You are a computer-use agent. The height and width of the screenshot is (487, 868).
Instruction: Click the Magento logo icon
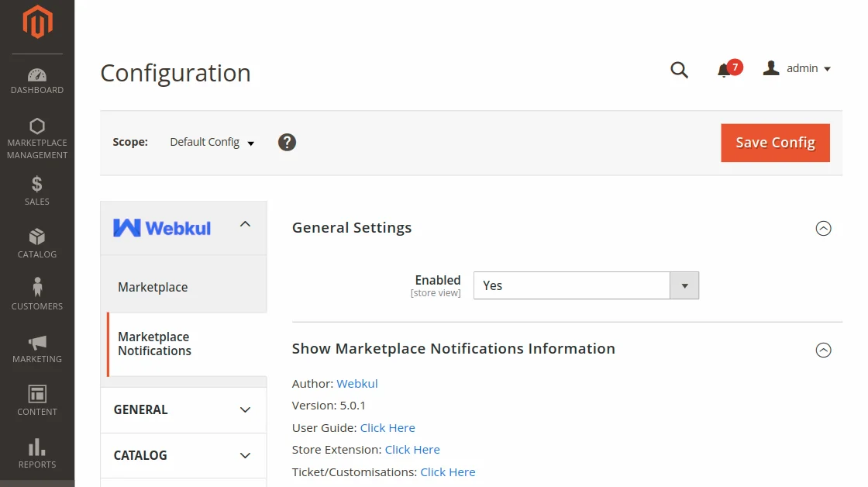(37, 22)
